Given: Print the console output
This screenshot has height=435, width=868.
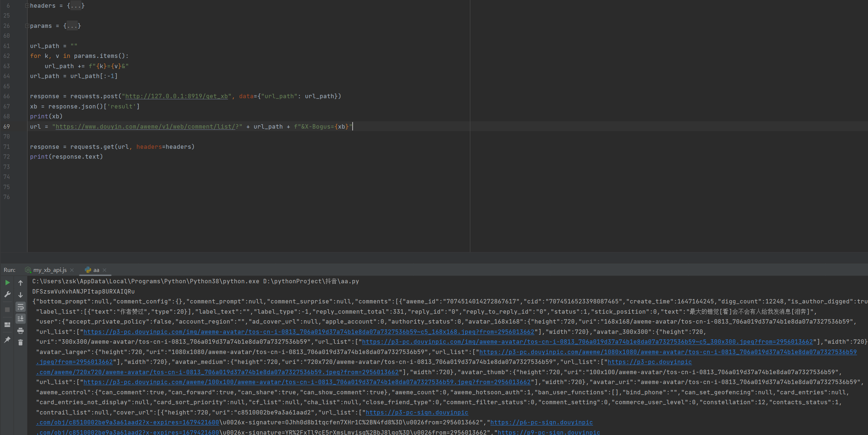Looking at the screenshot, I should coord(21,331).
